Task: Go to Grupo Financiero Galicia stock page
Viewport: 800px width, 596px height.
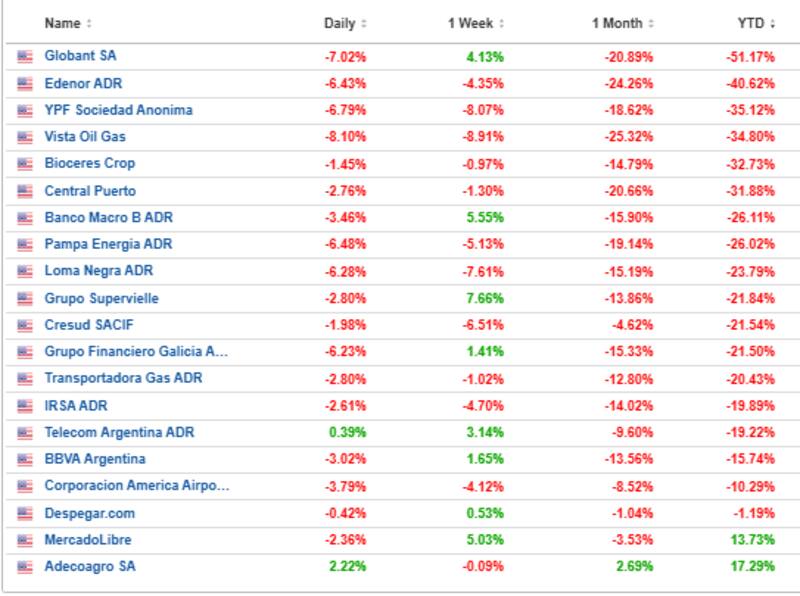Action: (137, 352)
